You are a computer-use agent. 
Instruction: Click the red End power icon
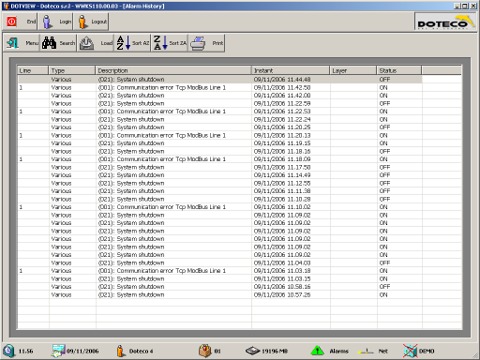click(12, 22)
